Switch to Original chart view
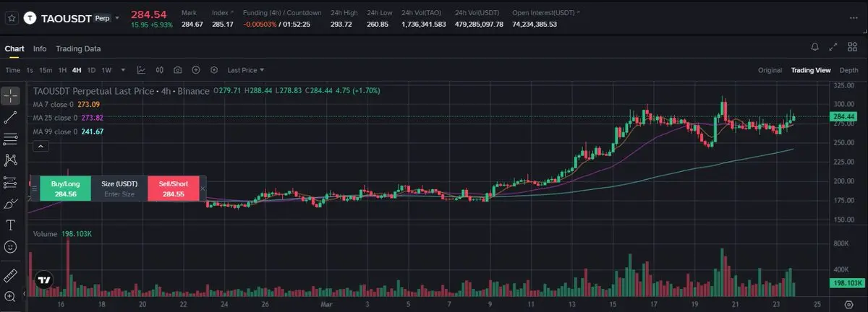Viewport: 868px width, 312px height. [x=770, y=70]
